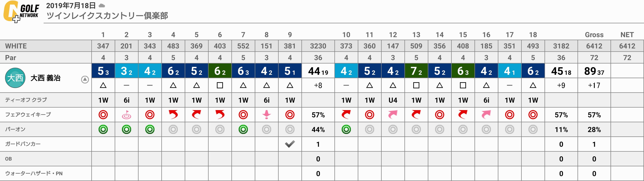Click the ツインレイクスカントリー倶楽部 course name
This screenshot has height=181, width=644.
click(107, 16)
